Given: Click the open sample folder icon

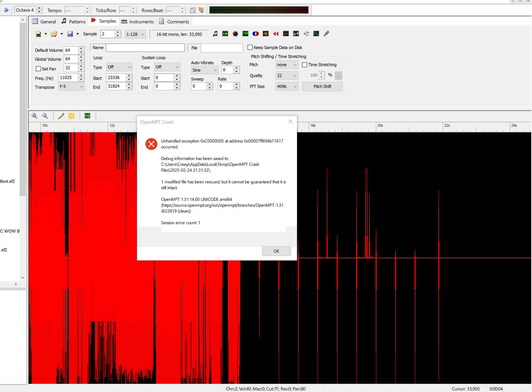Looking at the screenshot, I should (54, 34).
